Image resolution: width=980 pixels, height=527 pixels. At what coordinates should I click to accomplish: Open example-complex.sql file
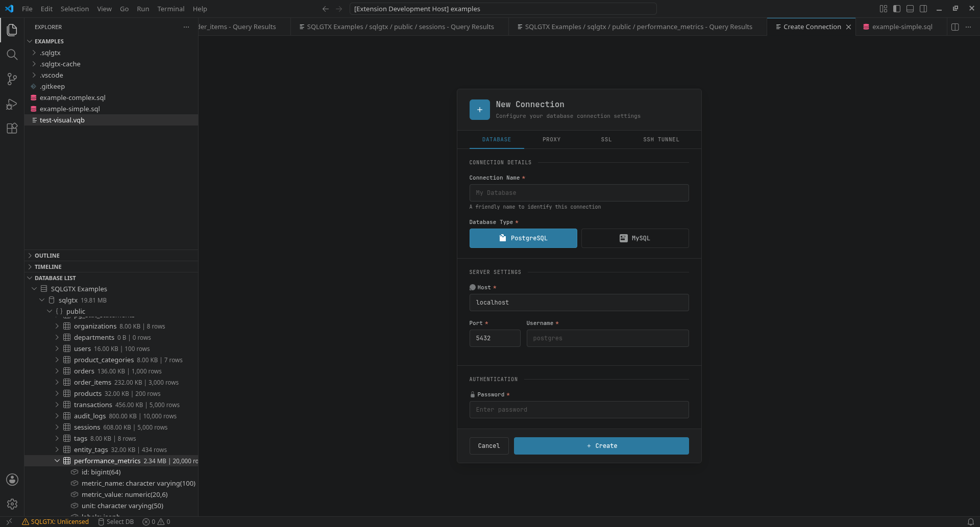click(x=111, y=97)
